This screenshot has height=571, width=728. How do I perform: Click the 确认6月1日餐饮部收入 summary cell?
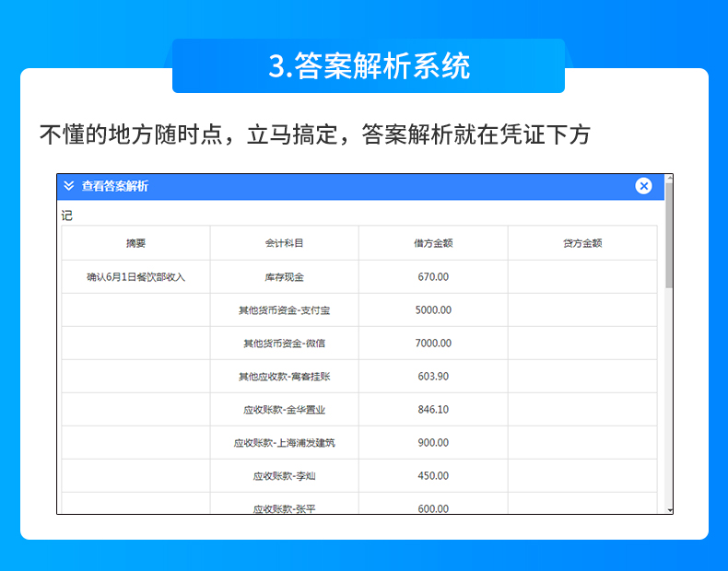pyautogui.click(x=135, y=276)
